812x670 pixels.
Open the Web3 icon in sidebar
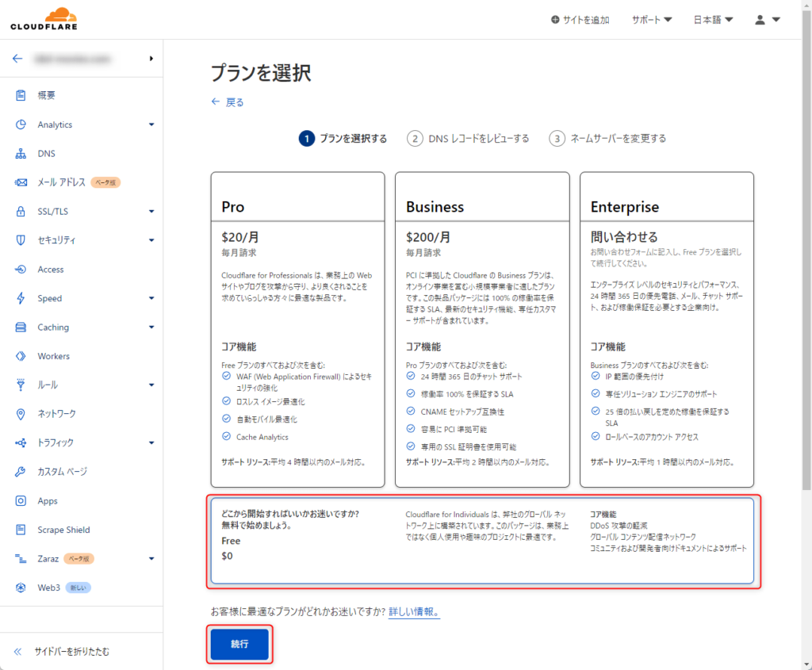[x=21, y=588]
